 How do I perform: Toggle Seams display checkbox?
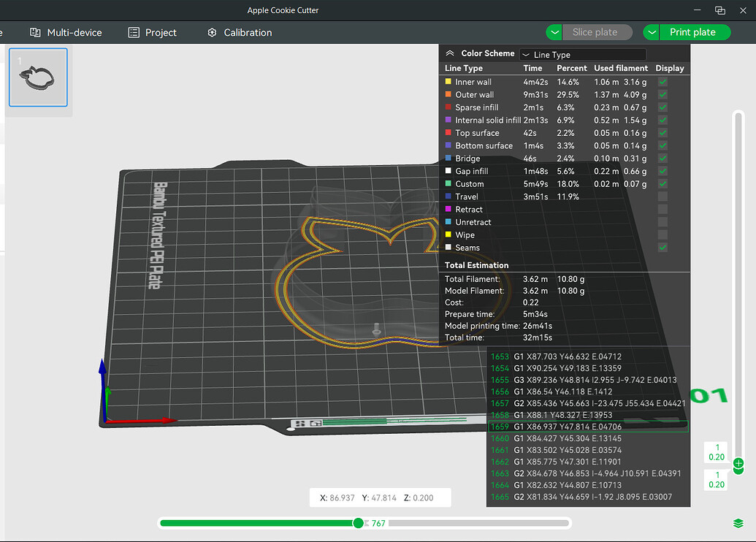pos(663,248)
